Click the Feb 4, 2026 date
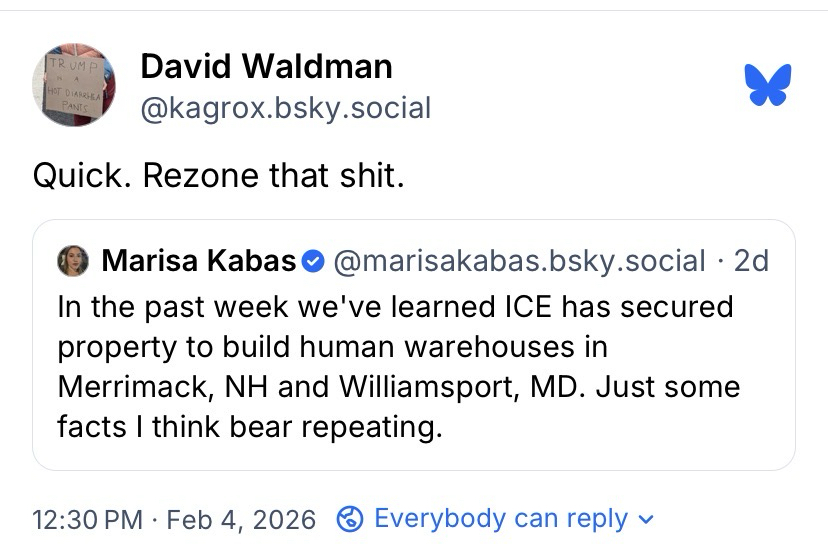Viewport: 828px width, 544px height. [x=240, y=520]
